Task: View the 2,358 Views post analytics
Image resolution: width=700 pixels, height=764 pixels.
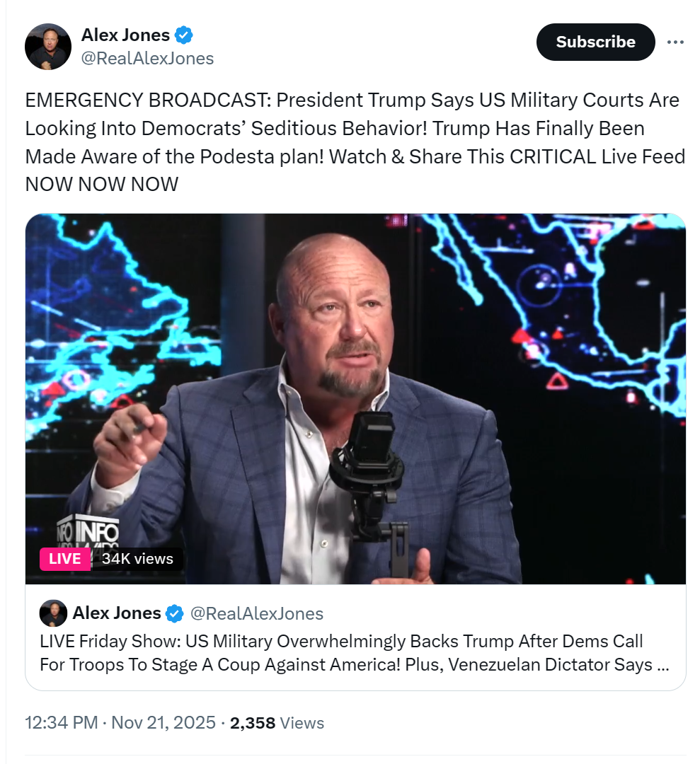Action: click(277, 723)
